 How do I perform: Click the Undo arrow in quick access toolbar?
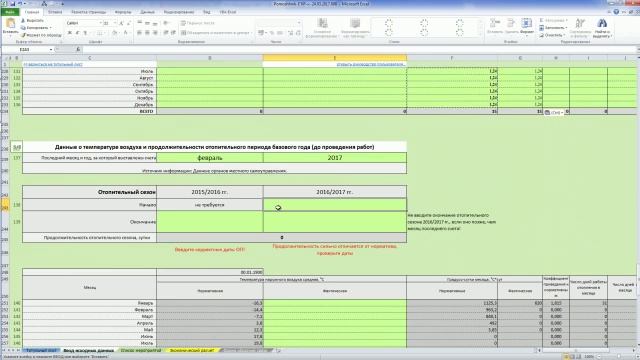(x=20, y=4)
